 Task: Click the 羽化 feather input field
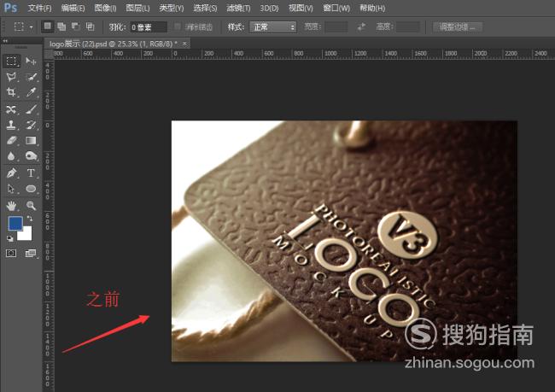point(149,27)
